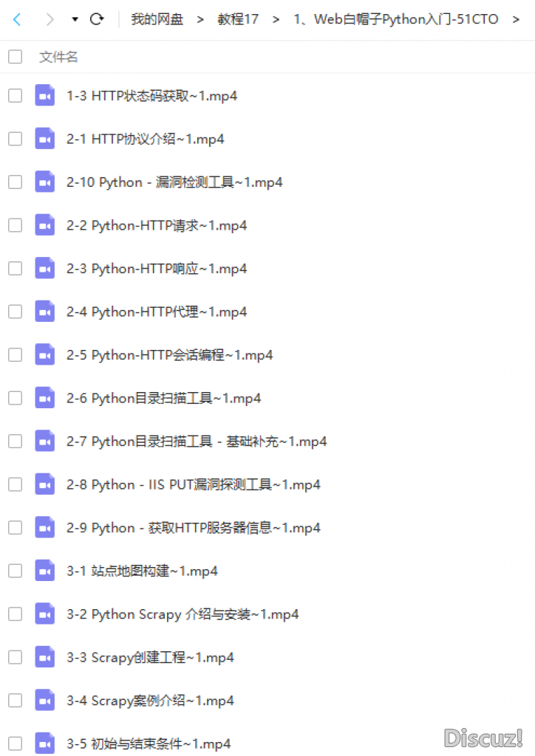The image size is (535, 756).
Task: Select file name 2-5 Python-HTTP会话编程~1.mp4
Action: (x=170, y=355)
